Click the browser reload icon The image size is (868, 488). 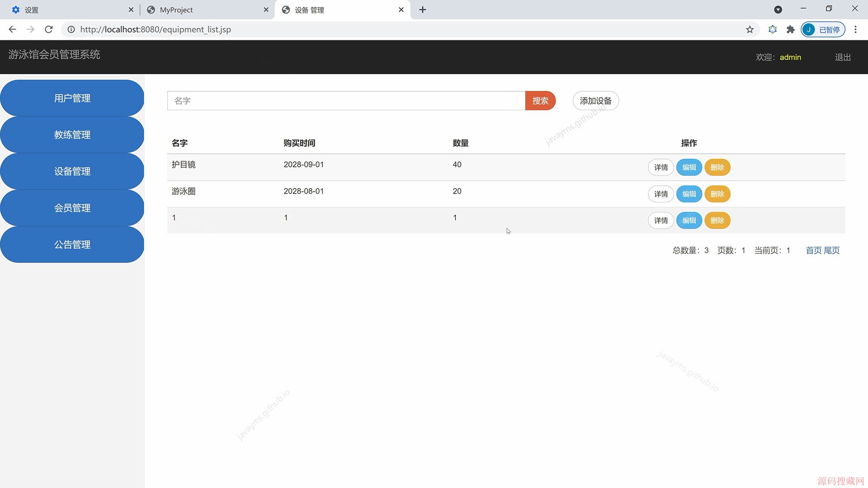click(49, 29)
